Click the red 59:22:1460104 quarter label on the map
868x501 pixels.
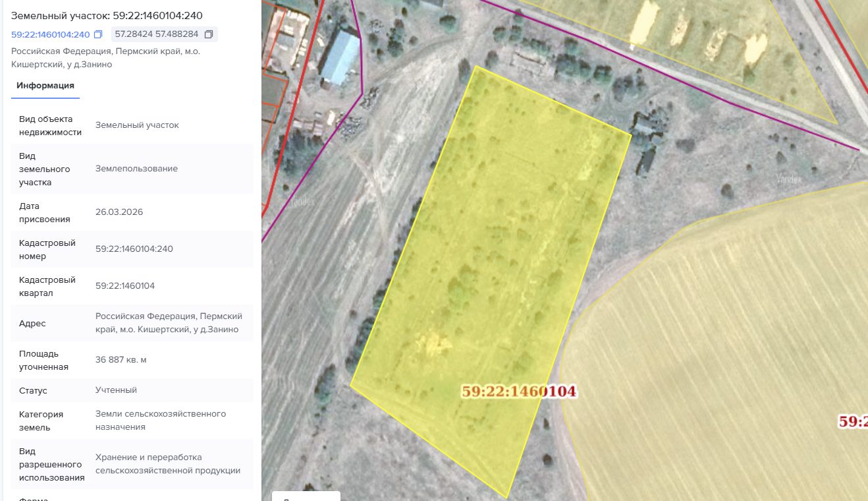(x=519, y=392)
